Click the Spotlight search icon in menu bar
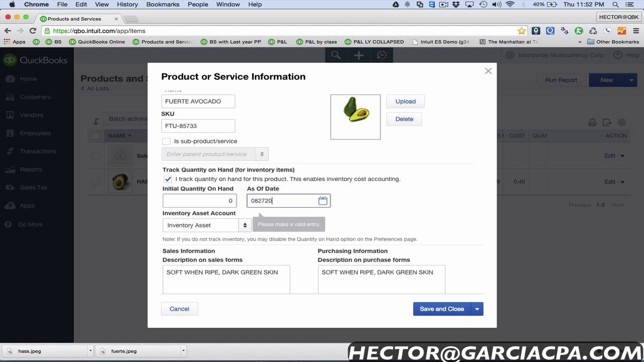The height and width of the screenshot is (362, 644). click(616, 5)
